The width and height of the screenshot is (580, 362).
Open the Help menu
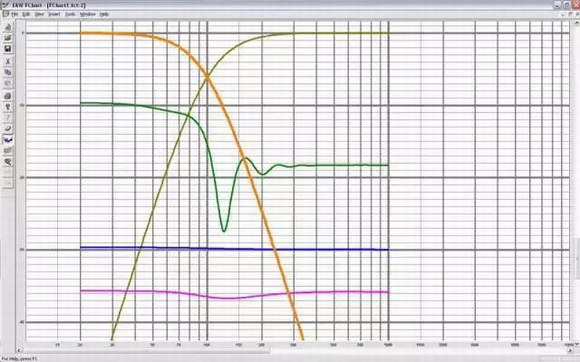tap(104, 14)
